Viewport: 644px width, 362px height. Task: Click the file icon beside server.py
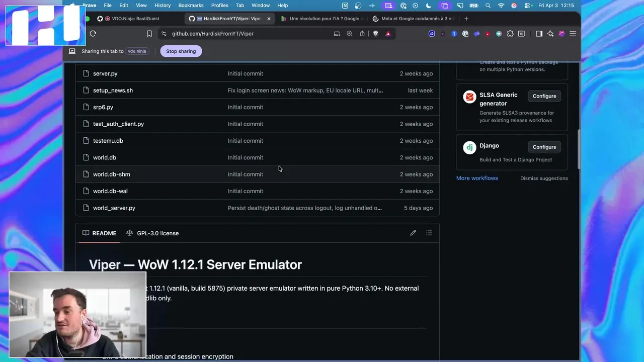[86, 73]
